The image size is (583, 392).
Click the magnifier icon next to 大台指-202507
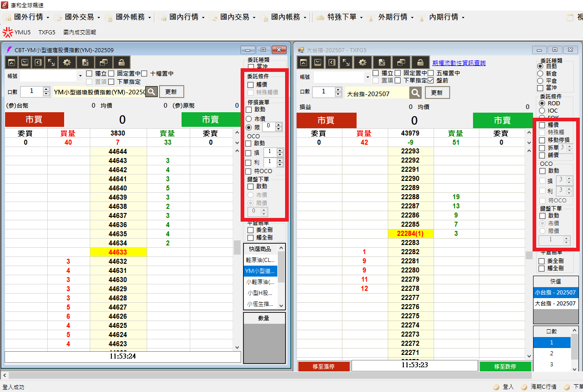415,93
